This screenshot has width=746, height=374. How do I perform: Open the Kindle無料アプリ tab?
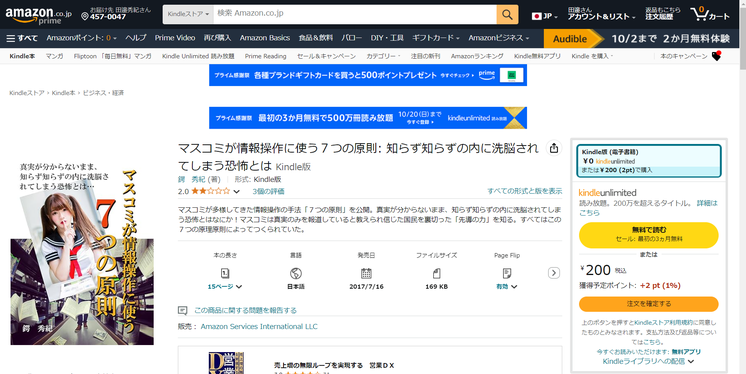point(537,56)
